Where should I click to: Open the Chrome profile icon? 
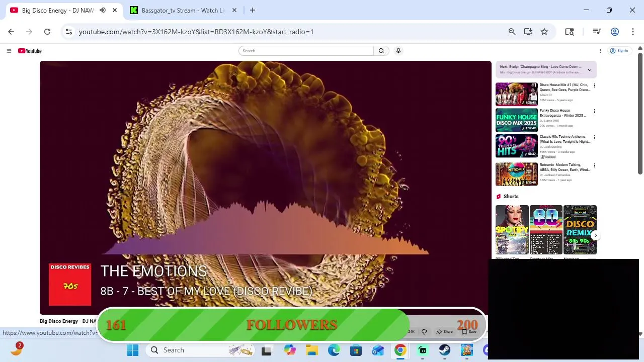(615, 32)
